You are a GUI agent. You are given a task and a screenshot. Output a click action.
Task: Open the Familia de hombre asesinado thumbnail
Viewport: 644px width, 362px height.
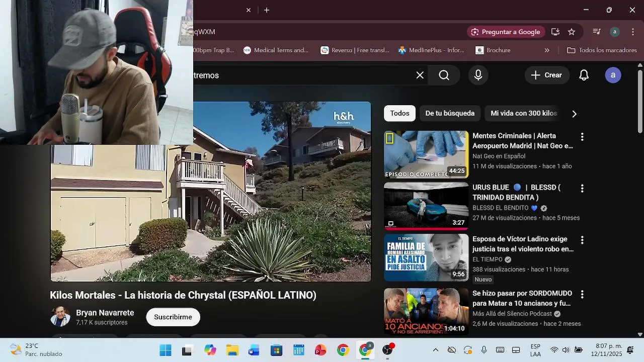(426, 257)
